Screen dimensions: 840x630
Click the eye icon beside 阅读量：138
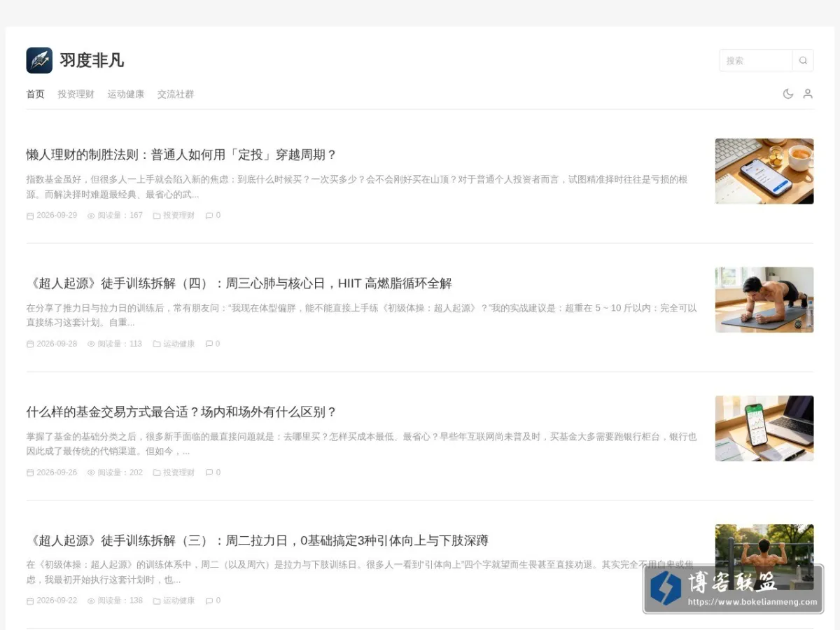(91, 601)
